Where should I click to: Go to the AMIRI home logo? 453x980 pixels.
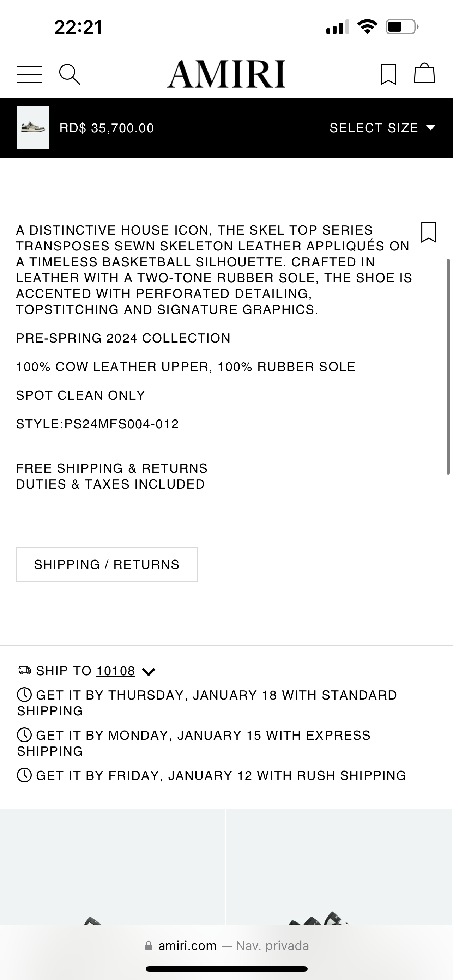click(226, 74)
